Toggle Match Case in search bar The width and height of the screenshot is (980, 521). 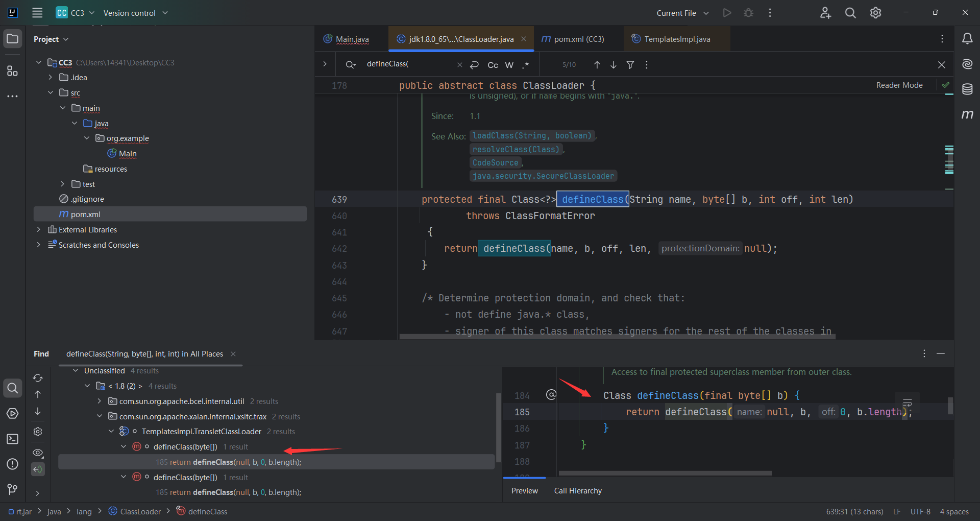tap(493, 65)
